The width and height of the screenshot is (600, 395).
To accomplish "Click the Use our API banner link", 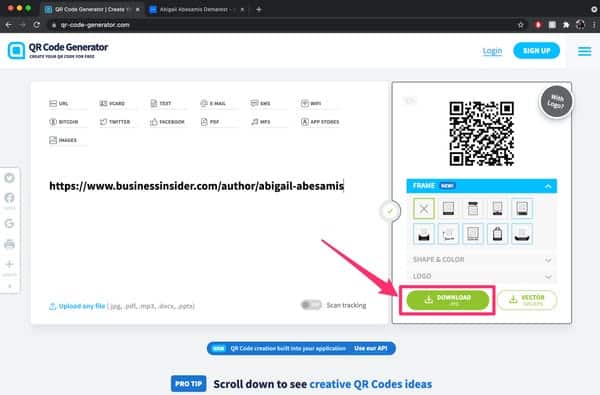I will 370,348.
